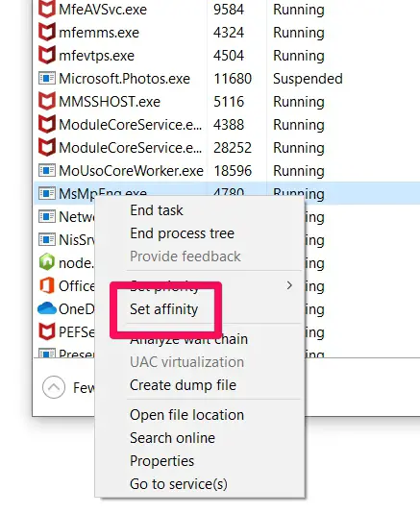Screen dimensions: 420x513
Task: Select End process tree
Action: (x=182, y=233)
